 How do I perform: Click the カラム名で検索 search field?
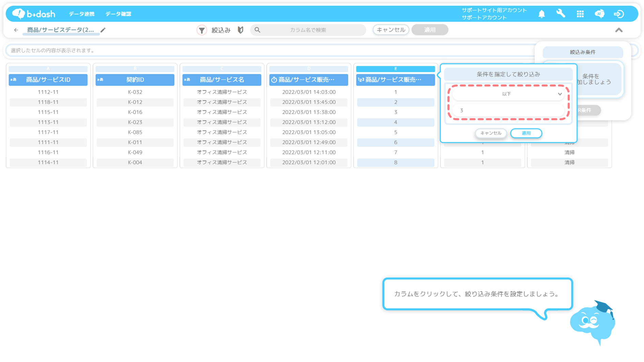pyautogui.click(x=308, y=30)
